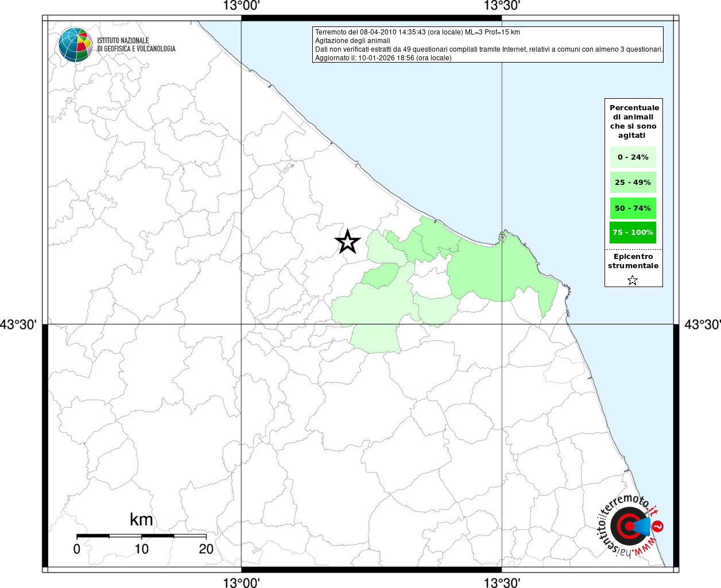Image resolution: width=721 pixels, height=588 pixels.
Task: Click the 'Agitazione degli animali' subtitle
Action: (352, 41)
